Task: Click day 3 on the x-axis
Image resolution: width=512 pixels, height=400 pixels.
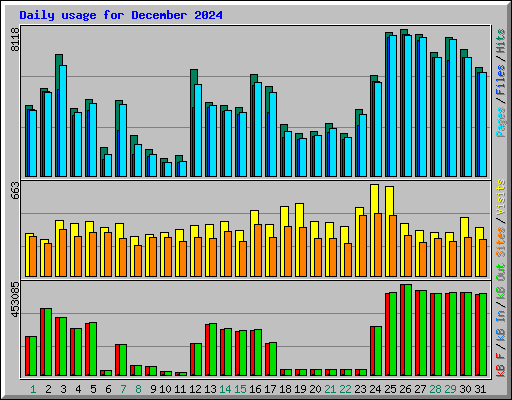Action: [63, 389]
